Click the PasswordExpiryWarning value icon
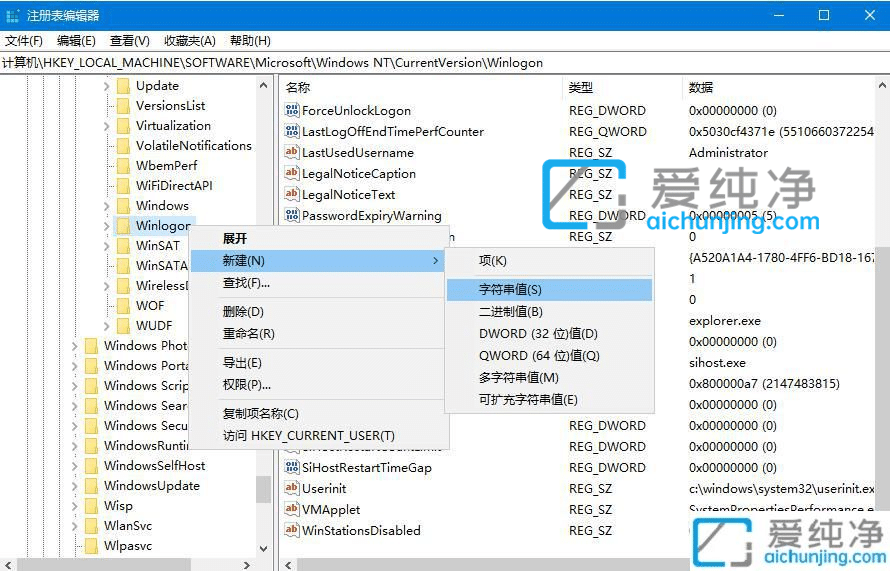The height and width of the screenshot is (571, 890). [292, 215]
